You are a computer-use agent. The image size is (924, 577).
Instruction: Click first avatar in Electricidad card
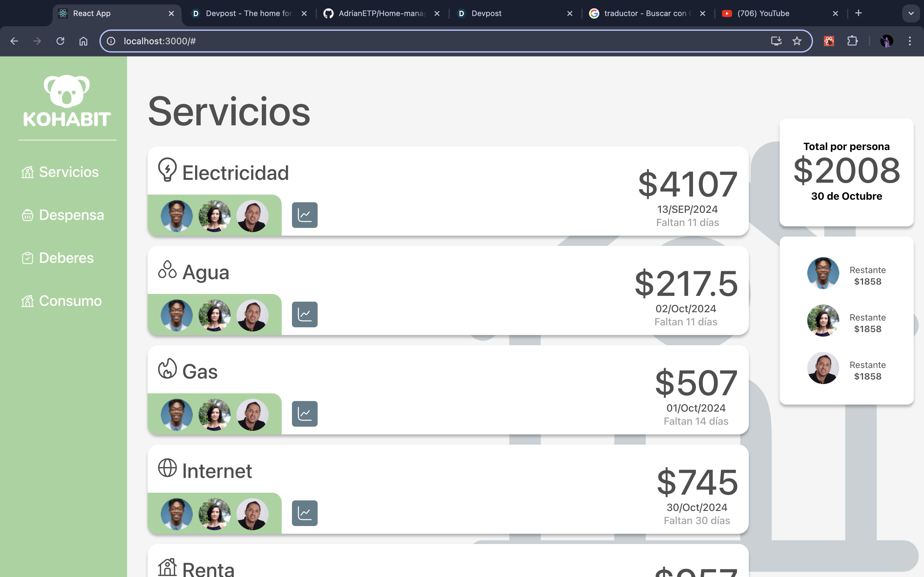coord(176,216)
